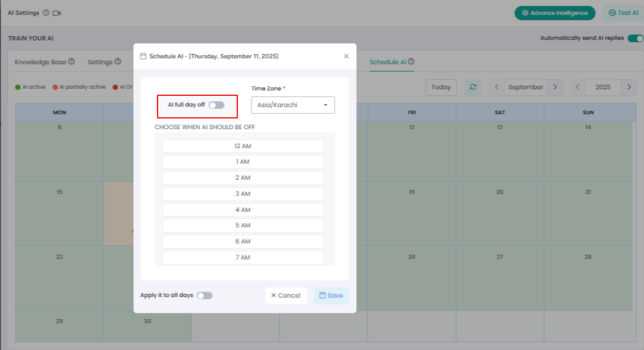Viewport: 644px width, 350px height.
Task: Select the 2 AM time slot
Action: (x=243, y=177)
